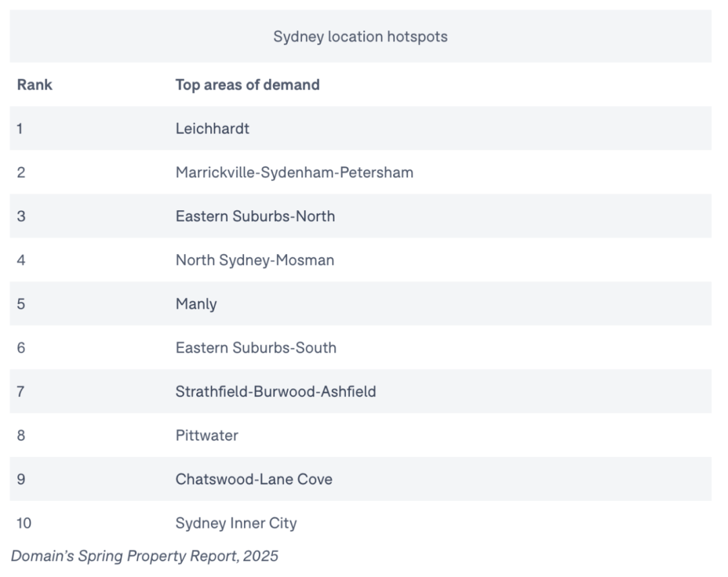Select rank number 9 cell
The width and height of the screenshot is (728, 577).
click(21, 479)
